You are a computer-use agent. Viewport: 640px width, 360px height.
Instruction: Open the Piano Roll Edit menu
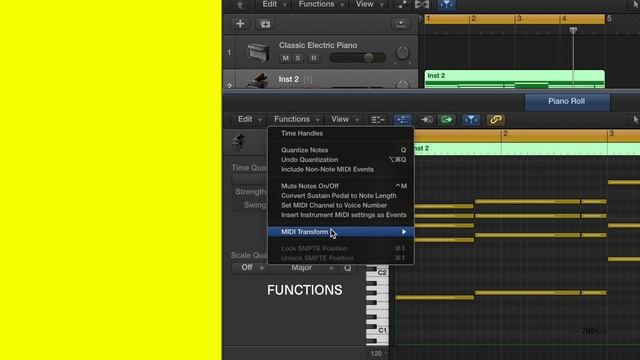pos(249,120)
